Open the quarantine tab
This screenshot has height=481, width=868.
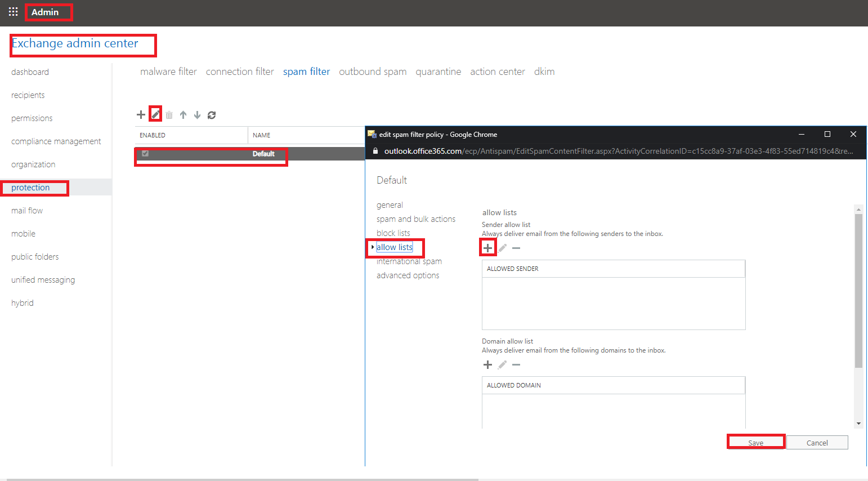pos(439,72)
